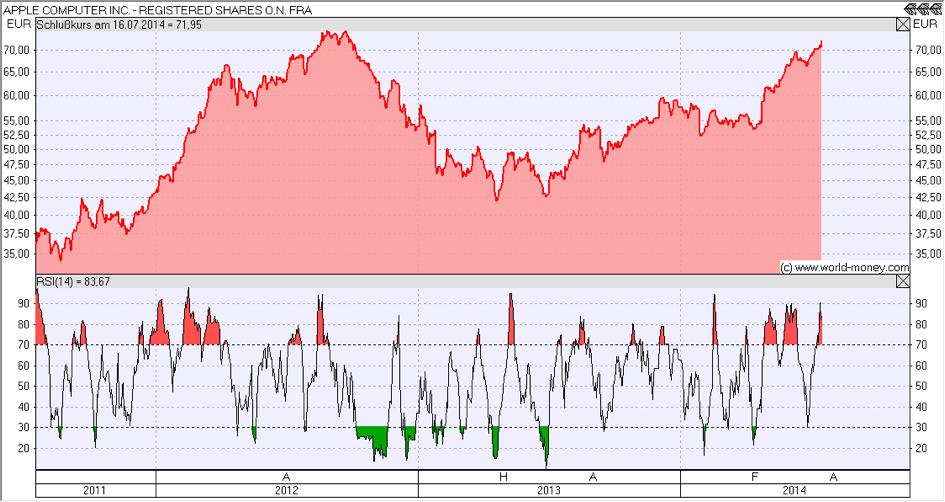Click the H event marker in 2013

[504, 477]
